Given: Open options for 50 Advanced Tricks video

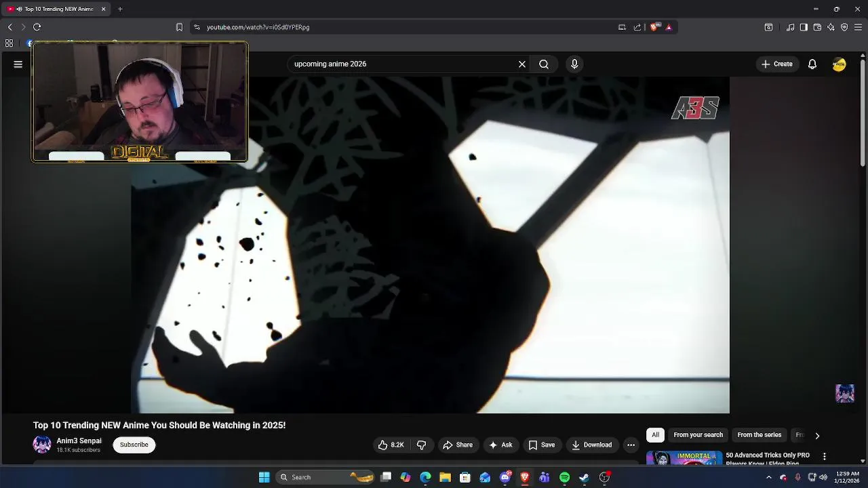Looking at the screenshot, I should pyautogui.click(x=825, y=457).
